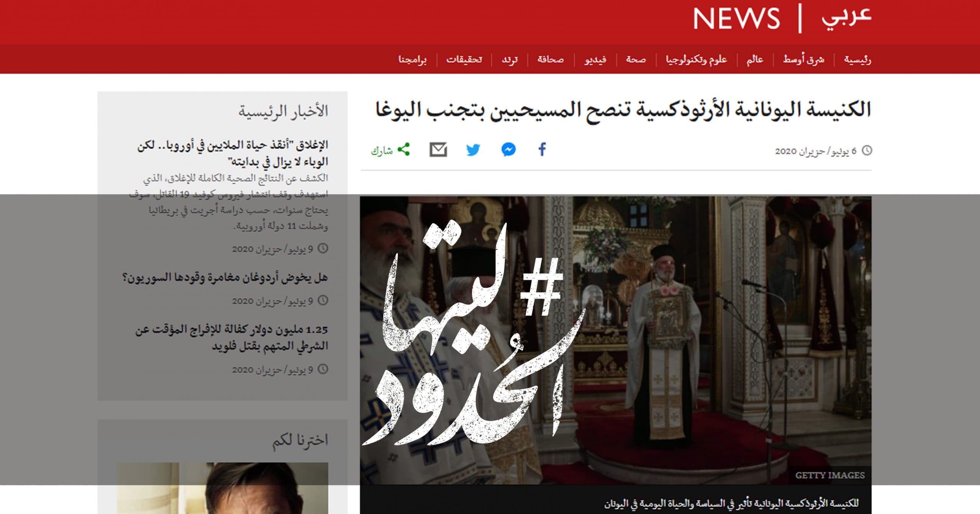
Task: Open story 1.25 مليون دولار كفالة
Action: (x=232, y=337)
